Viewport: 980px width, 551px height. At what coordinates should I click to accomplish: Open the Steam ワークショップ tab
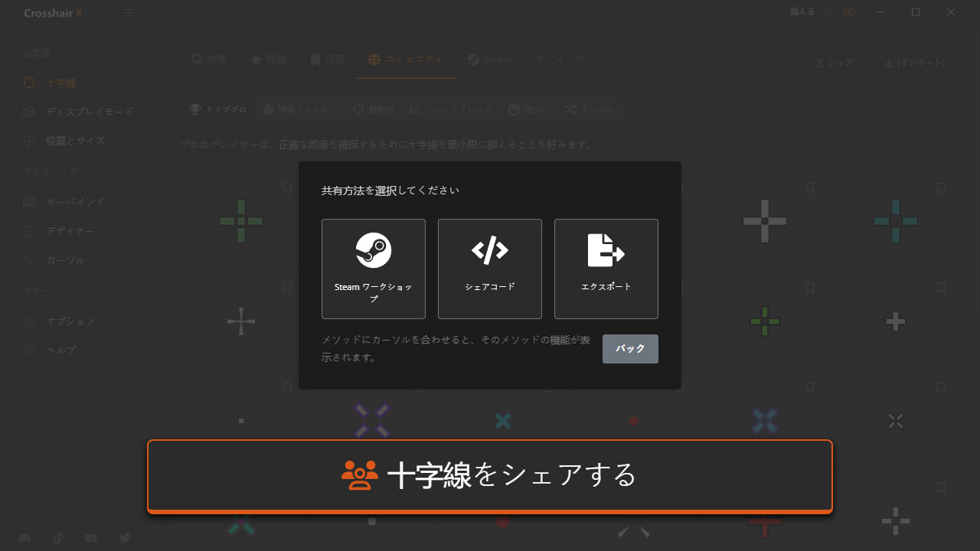click(x=526, y=60)
